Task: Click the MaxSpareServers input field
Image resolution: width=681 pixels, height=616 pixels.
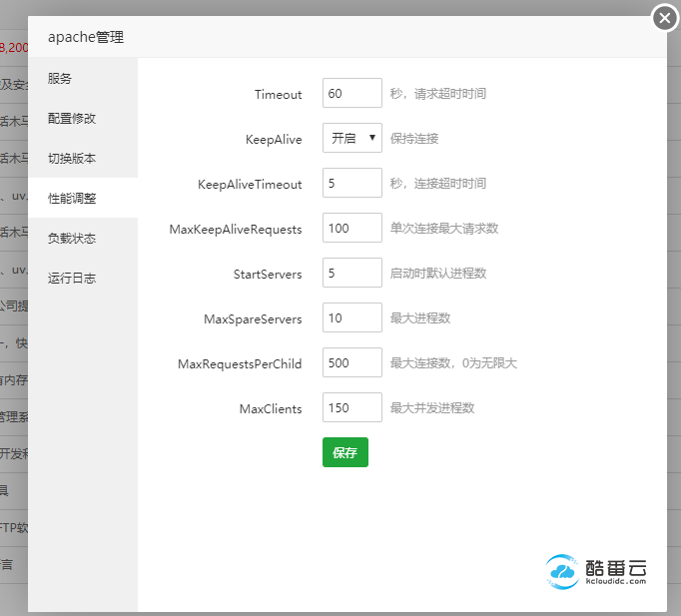Action: tap(351, 318)
